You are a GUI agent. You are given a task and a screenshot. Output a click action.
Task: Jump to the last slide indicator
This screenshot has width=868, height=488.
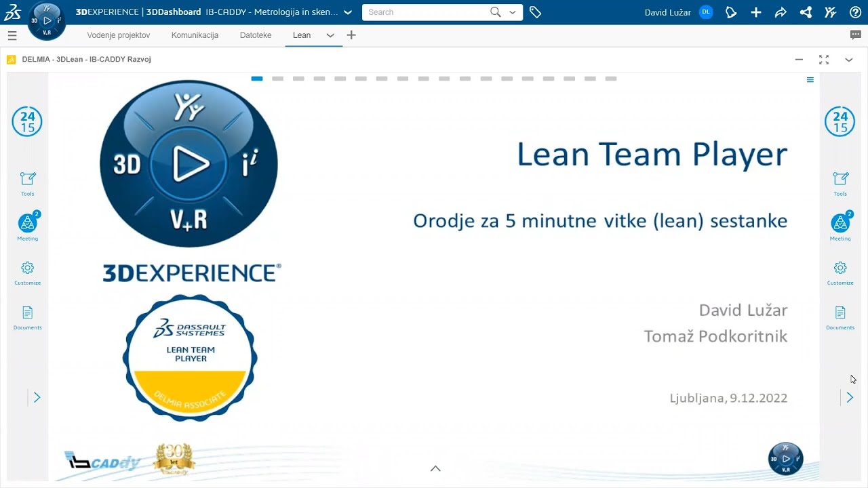pos(611,79)
